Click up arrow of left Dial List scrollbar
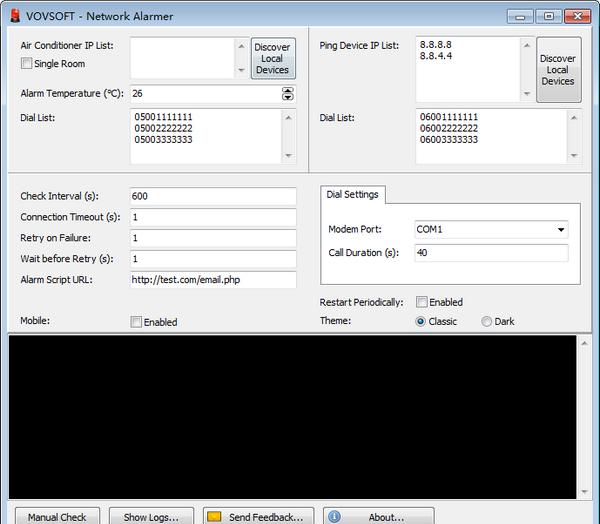Image resolution: width=600 pixels, height=524 pixels. tap(289, 118)
